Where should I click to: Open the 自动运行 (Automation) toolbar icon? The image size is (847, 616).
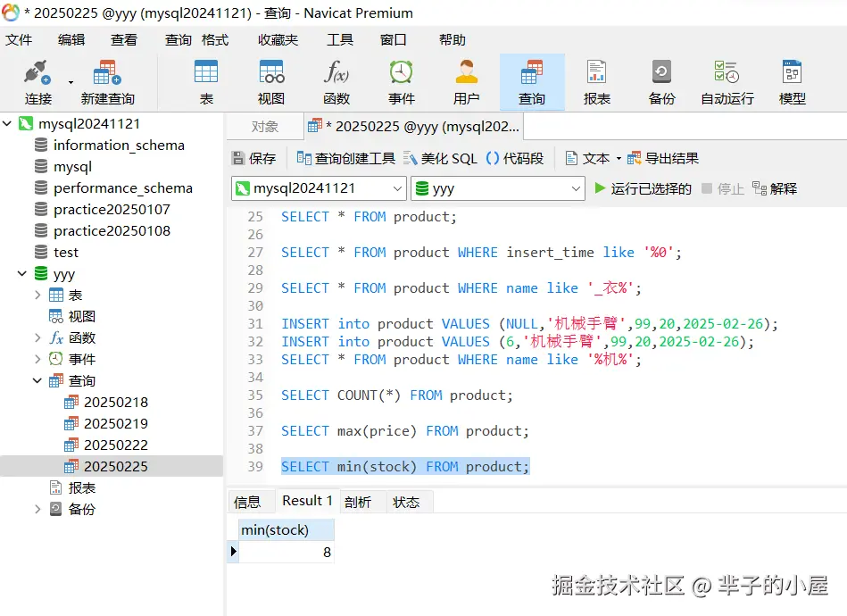[x=727, y=82]
